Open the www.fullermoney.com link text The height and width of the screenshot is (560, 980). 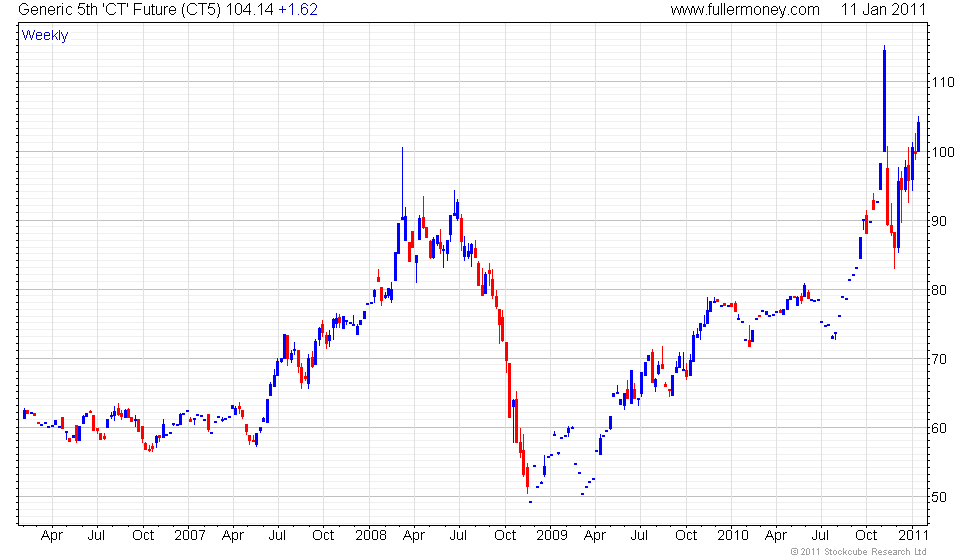coord(745,9)
